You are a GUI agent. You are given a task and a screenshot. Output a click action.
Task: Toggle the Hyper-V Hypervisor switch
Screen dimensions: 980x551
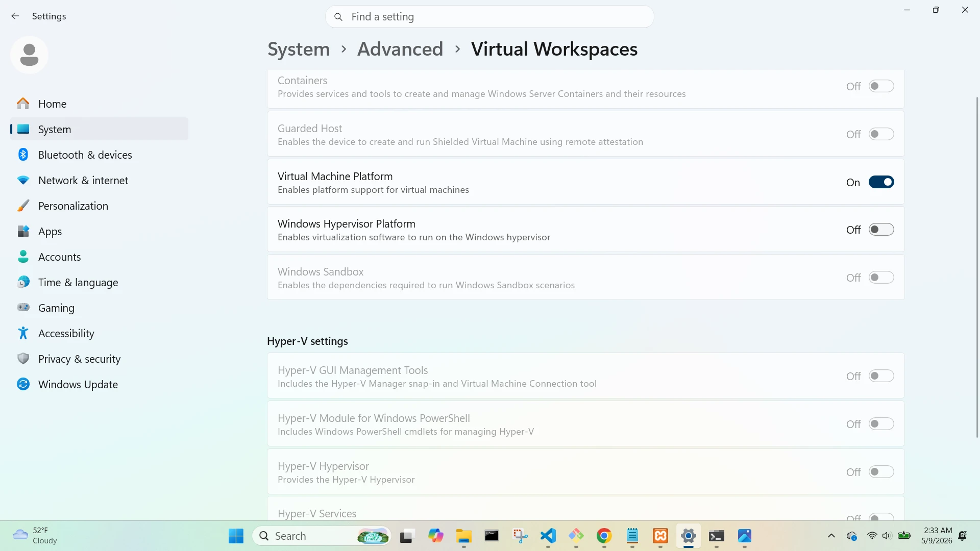(x=881, y=472)
